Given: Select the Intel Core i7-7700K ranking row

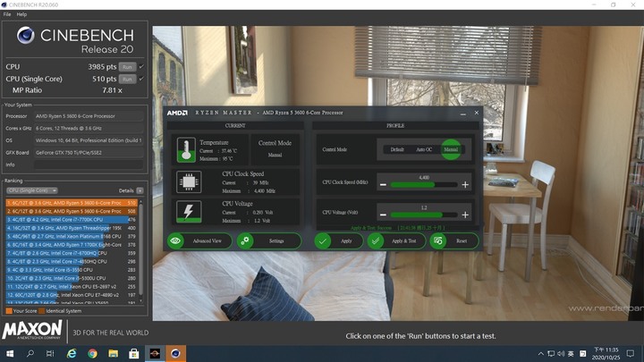Looking at the screenshot, I should point(72,220).
